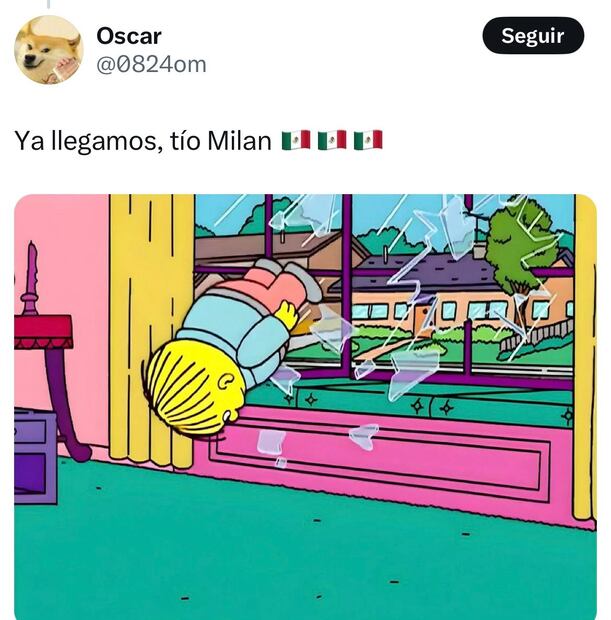This screenshot has height=620, width=611.
Task: Click the Seguir button
Action: click(x=533, y=36)
